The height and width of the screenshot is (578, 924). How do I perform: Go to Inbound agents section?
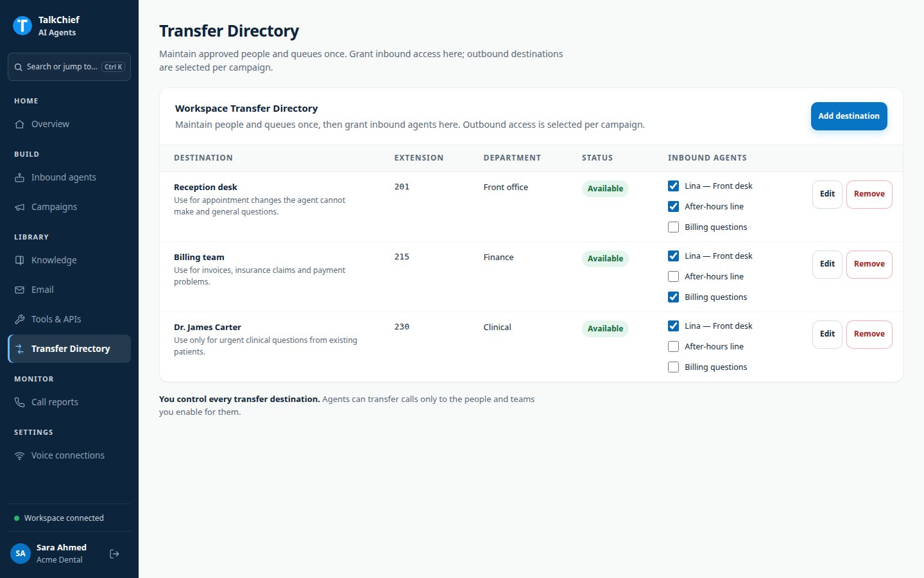69,177
